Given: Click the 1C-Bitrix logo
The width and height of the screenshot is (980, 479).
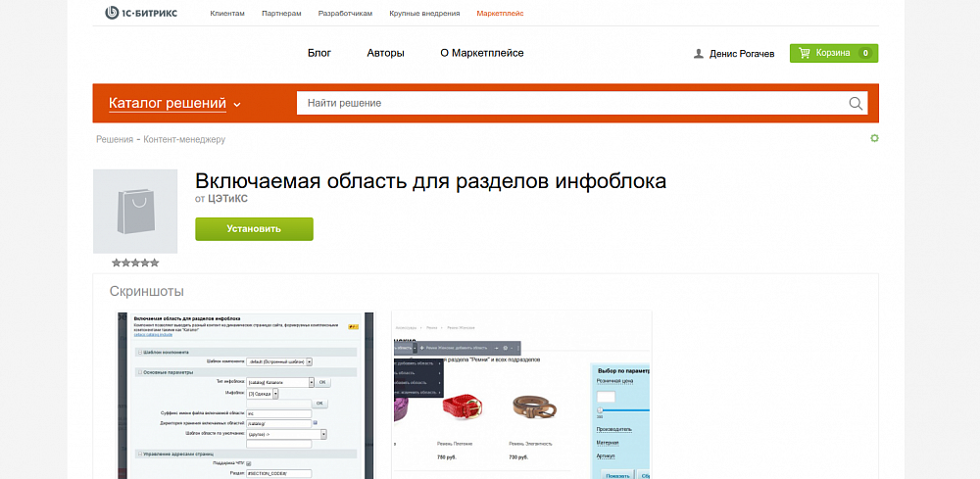Looking at the screenshot, I should pos(141,13).
